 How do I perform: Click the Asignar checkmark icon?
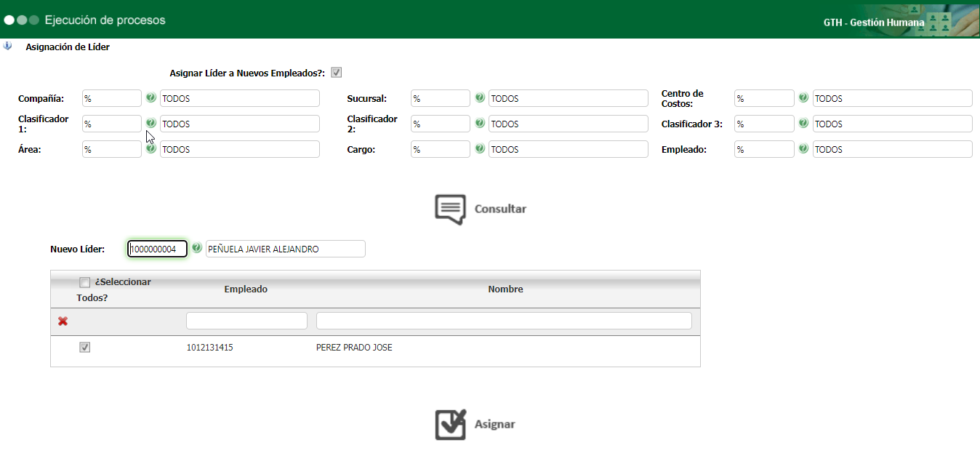click(x=450, y=425)
